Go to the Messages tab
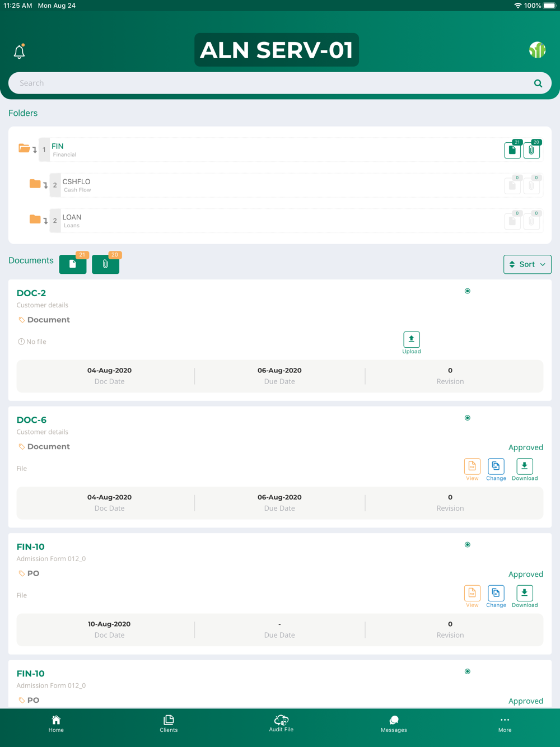The image size is (560, 747). pyautogui.click(x=394, y=724)
